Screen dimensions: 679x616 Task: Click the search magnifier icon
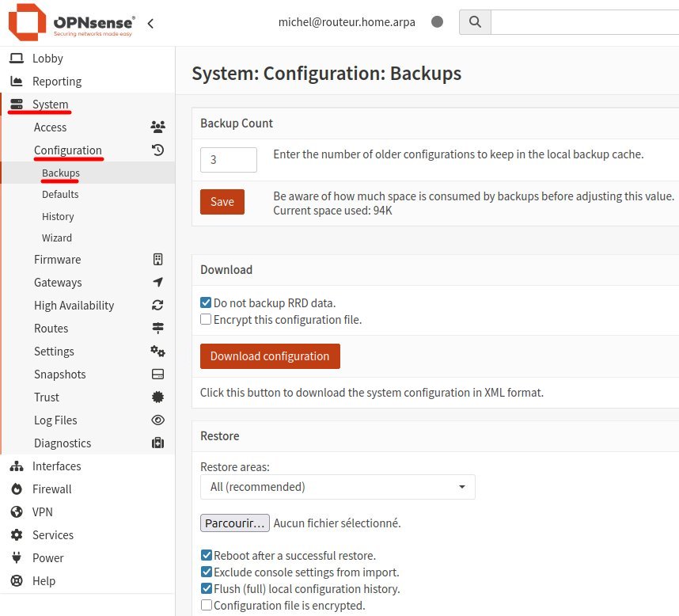475,22
